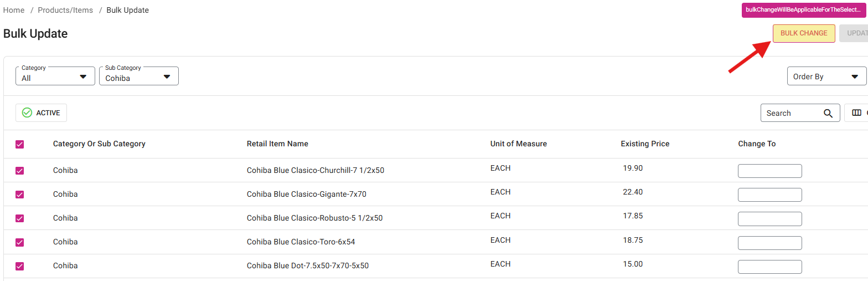Viewport: 868px width, 281px height.
Task: Click the Active filter button
Action: coord(42,113)
